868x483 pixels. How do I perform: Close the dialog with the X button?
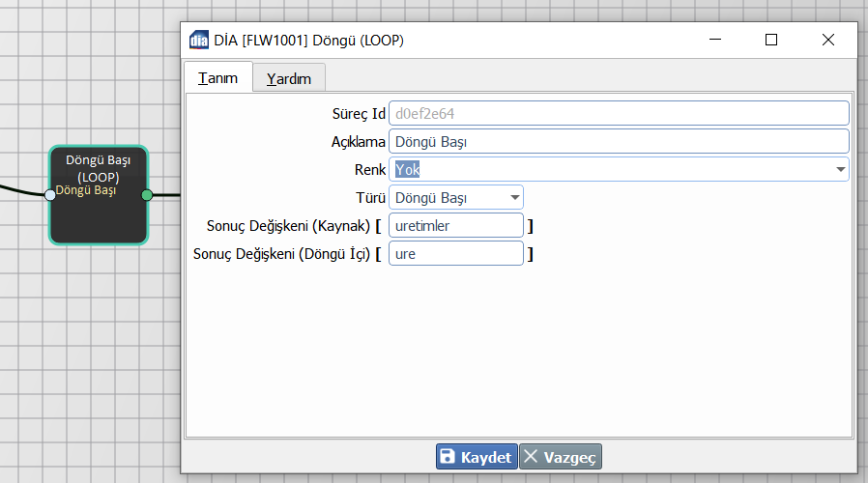pos(827,41)
